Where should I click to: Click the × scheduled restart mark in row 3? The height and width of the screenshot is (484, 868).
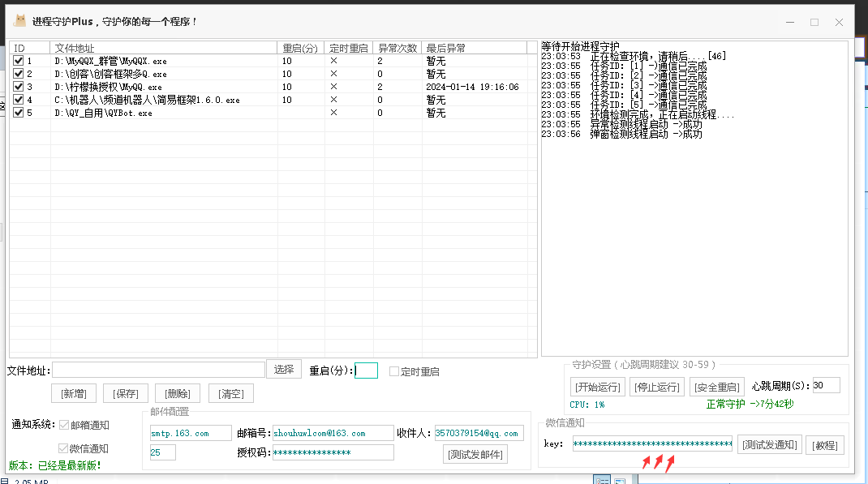[333, 87]
